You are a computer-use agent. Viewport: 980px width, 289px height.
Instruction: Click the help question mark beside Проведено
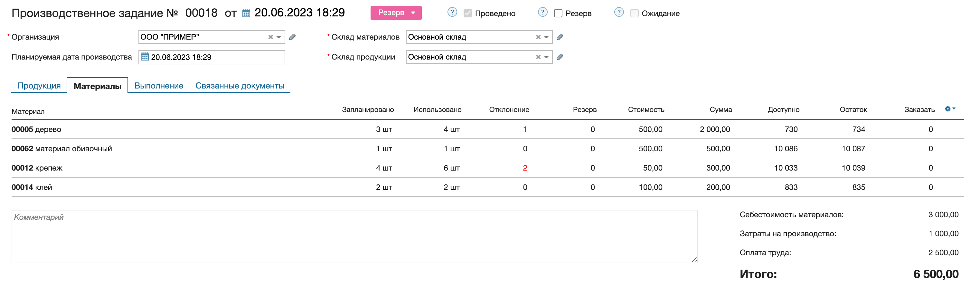(x=452, y=13)
